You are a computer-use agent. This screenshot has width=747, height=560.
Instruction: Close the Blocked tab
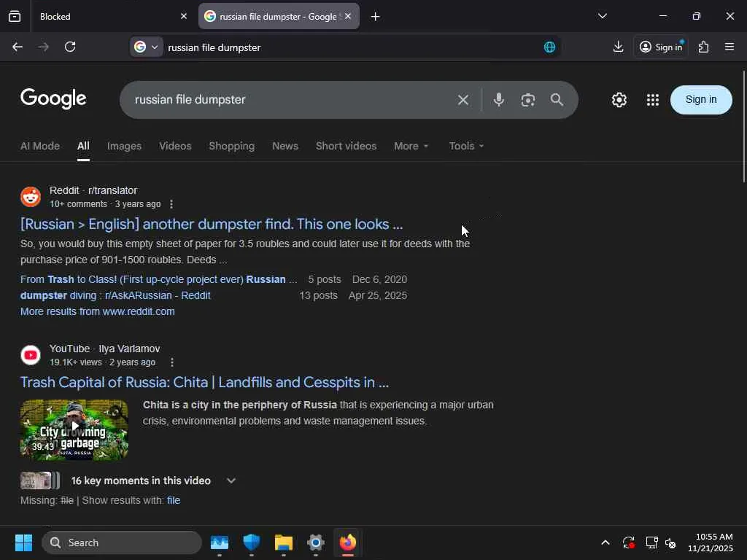tap(184, 16)
